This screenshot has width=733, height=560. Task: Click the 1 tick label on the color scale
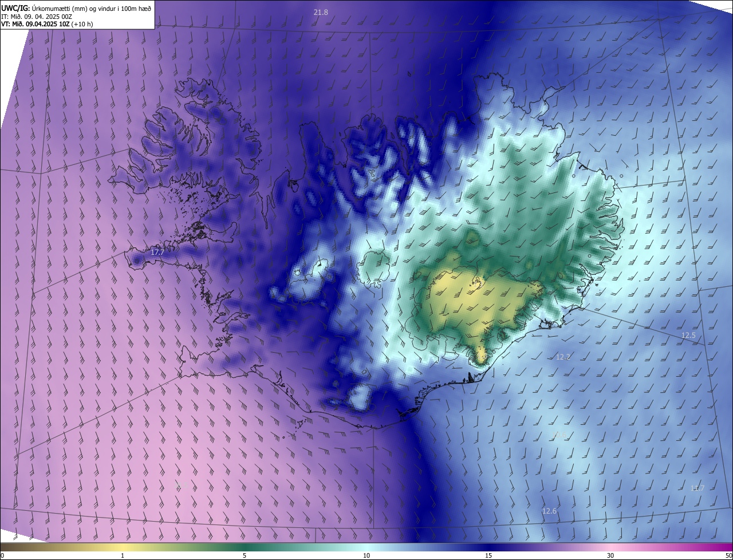[x=123, y=555]
